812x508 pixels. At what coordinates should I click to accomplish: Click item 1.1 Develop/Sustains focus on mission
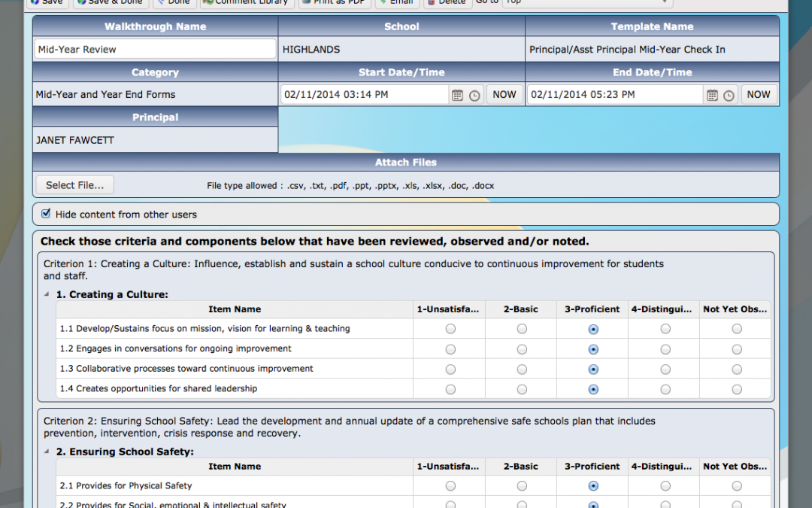click(205, 329)
